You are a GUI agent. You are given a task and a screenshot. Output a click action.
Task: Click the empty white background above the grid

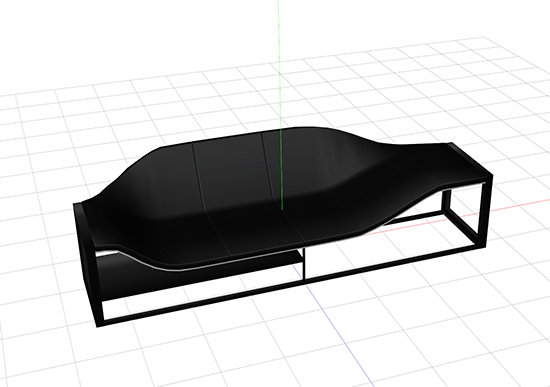click(x=140, y=35)
